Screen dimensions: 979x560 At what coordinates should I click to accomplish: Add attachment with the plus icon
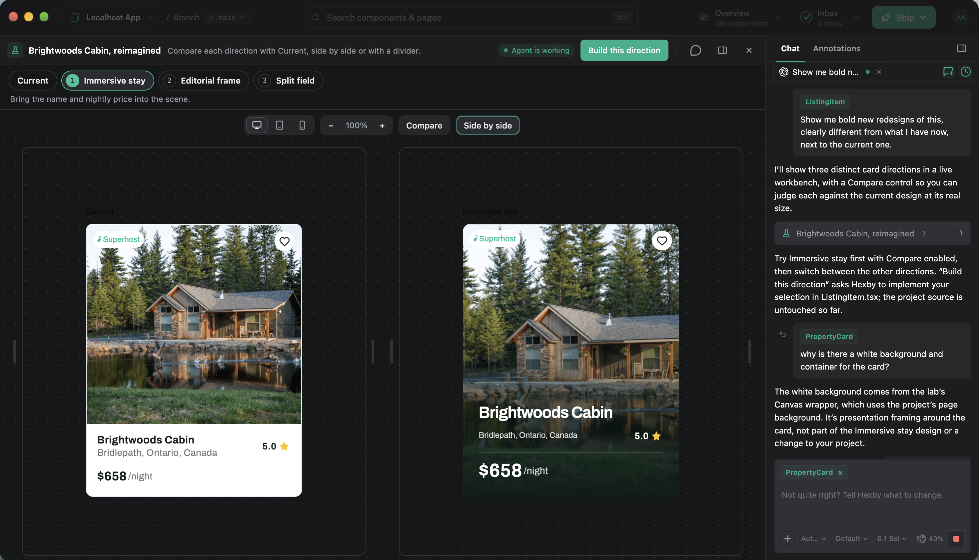(788, 538)
